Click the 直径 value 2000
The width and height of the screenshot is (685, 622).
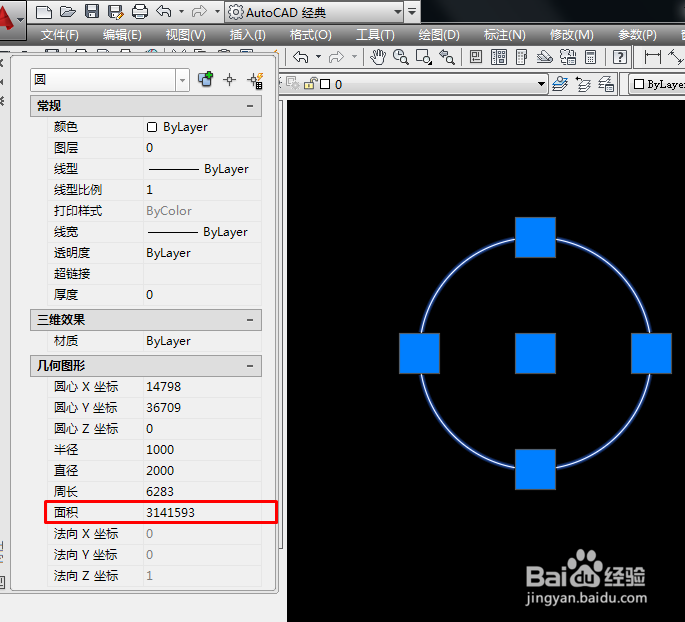[202, 470]
